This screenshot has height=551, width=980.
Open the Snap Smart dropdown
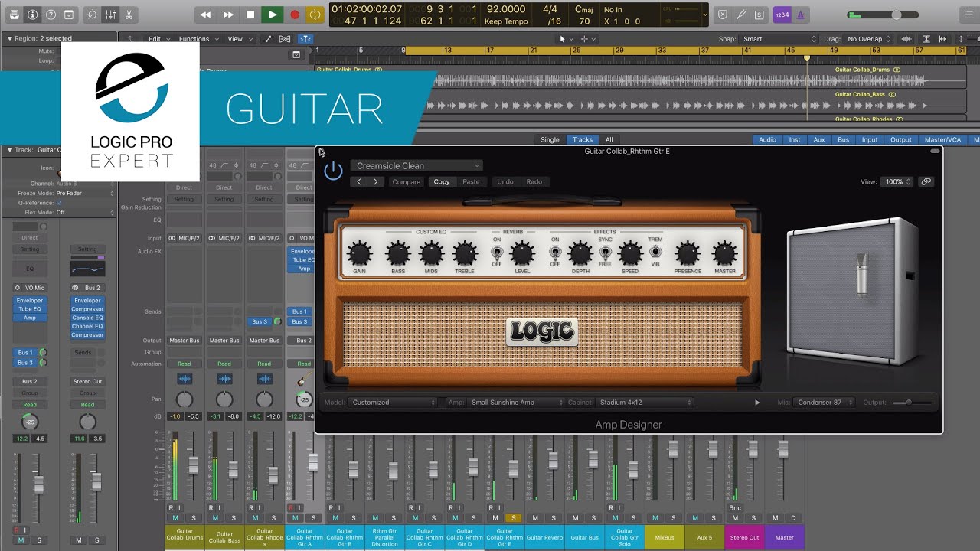[779, 39]
